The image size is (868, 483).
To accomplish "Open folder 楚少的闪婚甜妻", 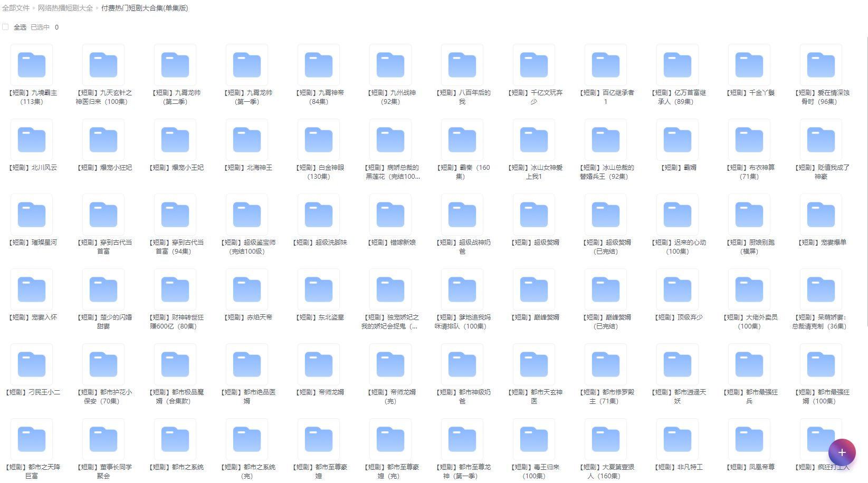I will pos(103,289).
